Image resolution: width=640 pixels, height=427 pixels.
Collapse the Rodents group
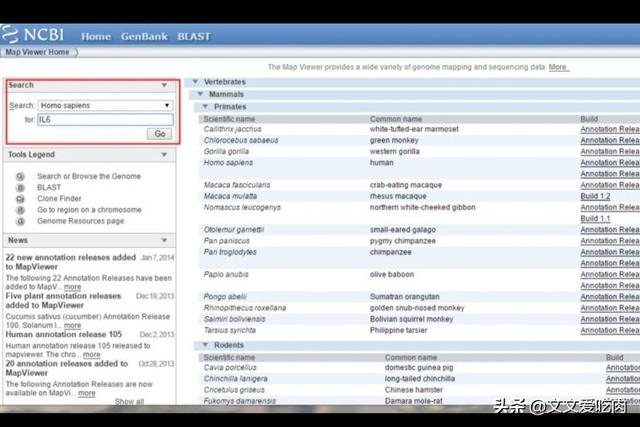click(x=206, y=345)
